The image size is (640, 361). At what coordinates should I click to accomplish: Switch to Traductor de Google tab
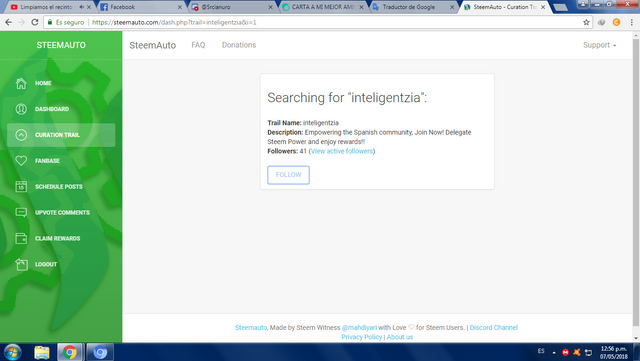pyautogui.click(x=410, y=7)
